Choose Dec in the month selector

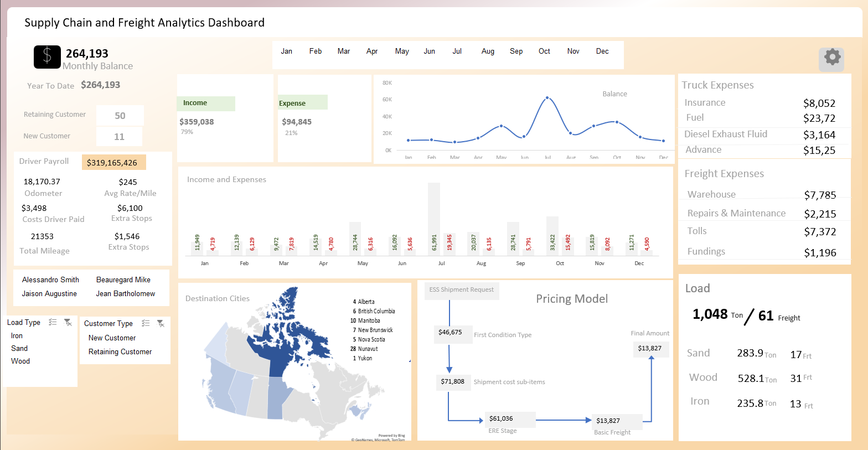[602, 51]
